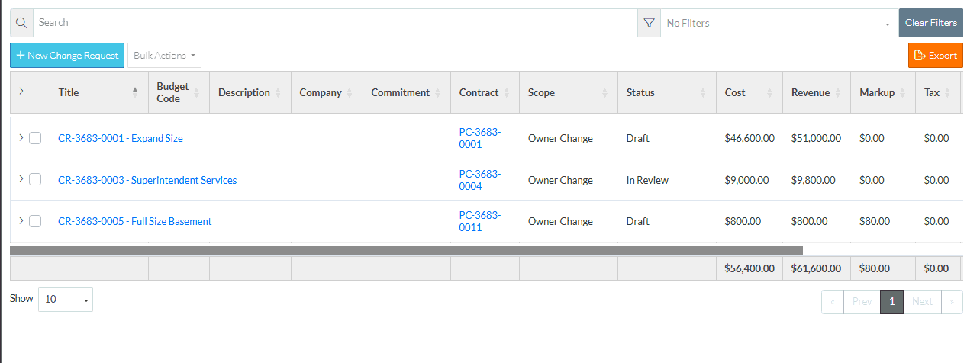This screenshot has width=980, height=363.
Task: Click the expand-all chevron in header
Action: 21,91
